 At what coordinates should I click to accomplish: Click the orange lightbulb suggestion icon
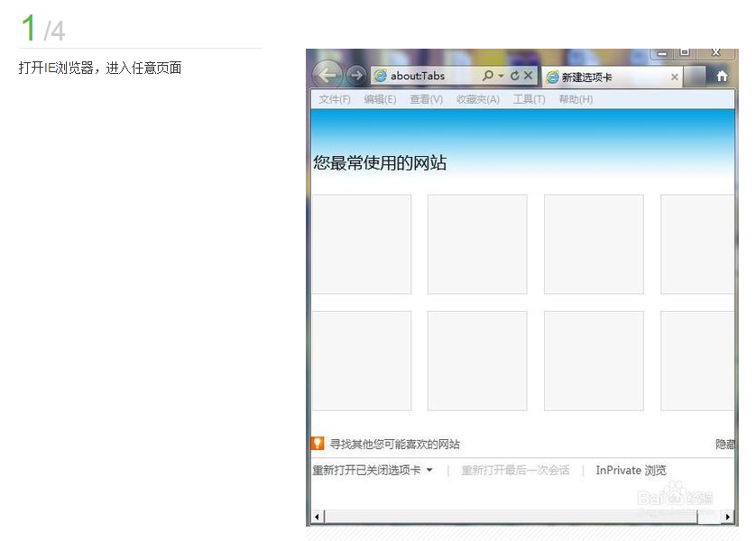coord(318,444)
